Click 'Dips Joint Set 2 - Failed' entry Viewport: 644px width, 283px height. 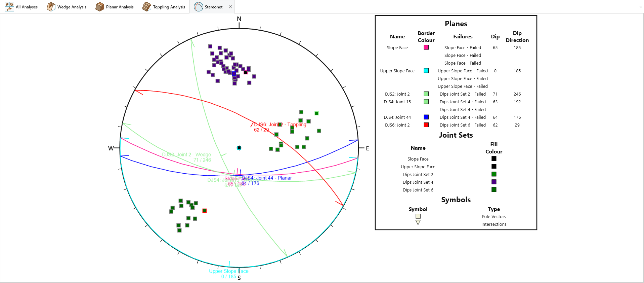coord(463,94)
